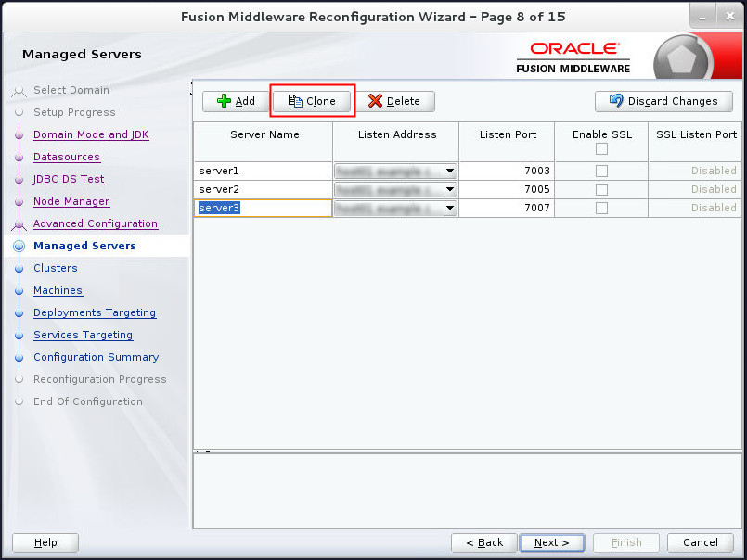Click the Clone button
This screenshot has width=747, height=560.
click(312, 101)
